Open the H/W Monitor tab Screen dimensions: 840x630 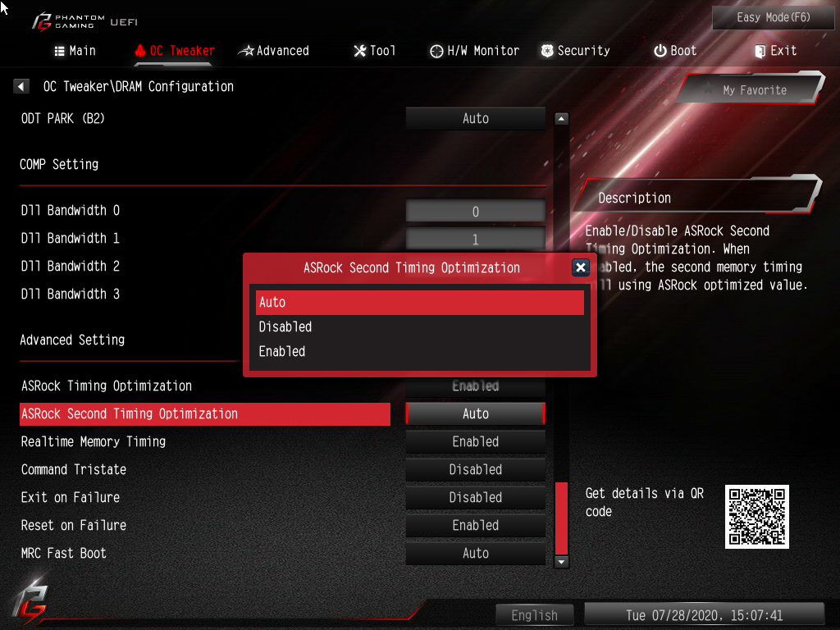[475, 51]
